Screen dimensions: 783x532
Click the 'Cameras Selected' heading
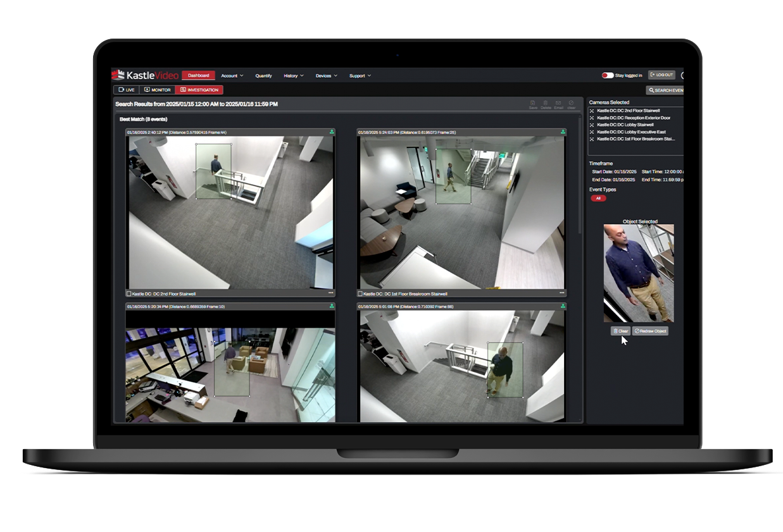[x=609, y=102]
